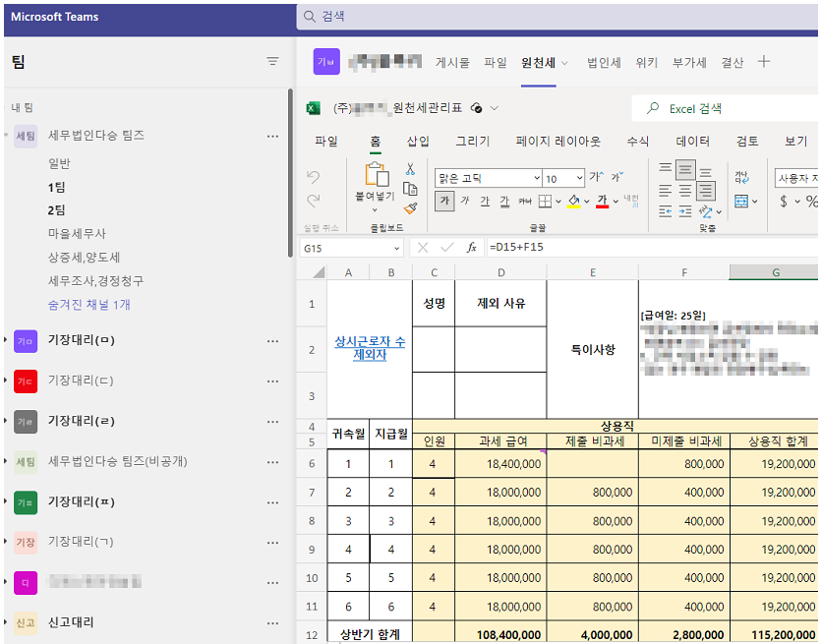Click the Excel 검색 search box
The image size is (821, 644).
point(725,108)
